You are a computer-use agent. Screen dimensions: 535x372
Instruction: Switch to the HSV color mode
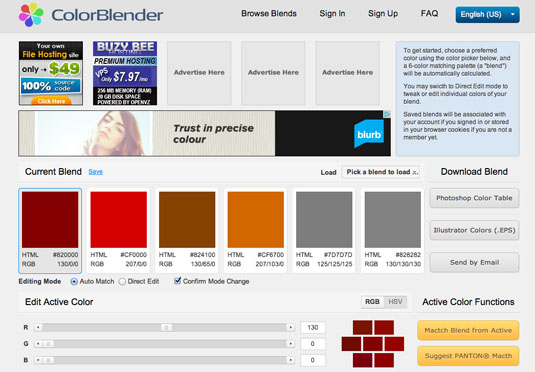tap(395, 302)
